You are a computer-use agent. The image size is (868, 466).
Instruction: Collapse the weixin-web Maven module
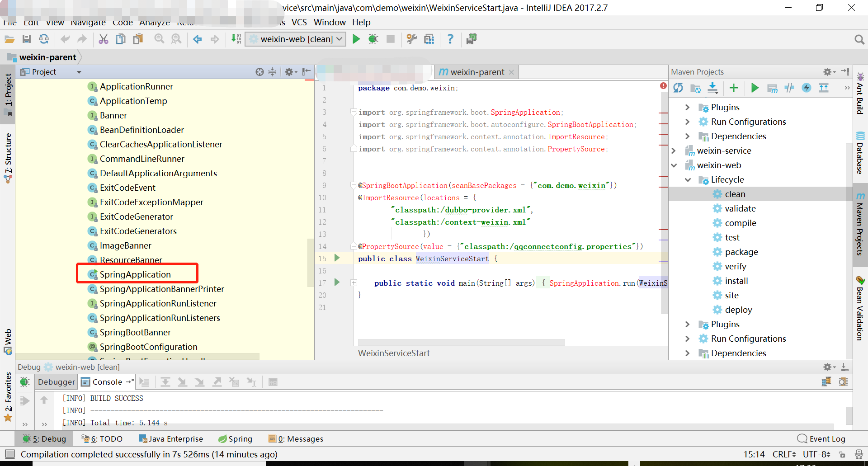pyautogui.click(x=674, y=165)
